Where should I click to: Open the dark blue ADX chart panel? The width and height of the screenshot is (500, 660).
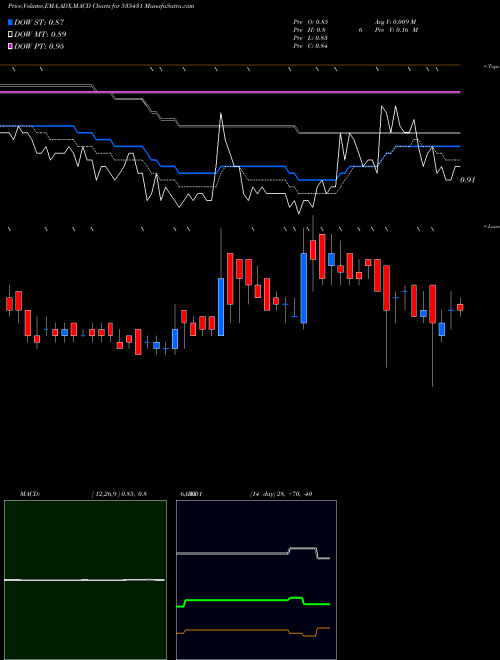256,580
